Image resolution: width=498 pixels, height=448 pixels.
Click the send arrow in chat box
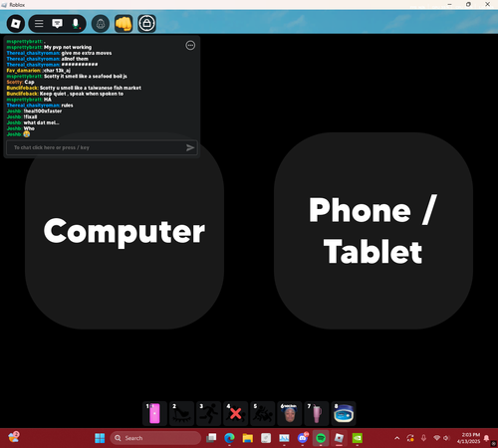pyautogui.click(x=190, y=147)
